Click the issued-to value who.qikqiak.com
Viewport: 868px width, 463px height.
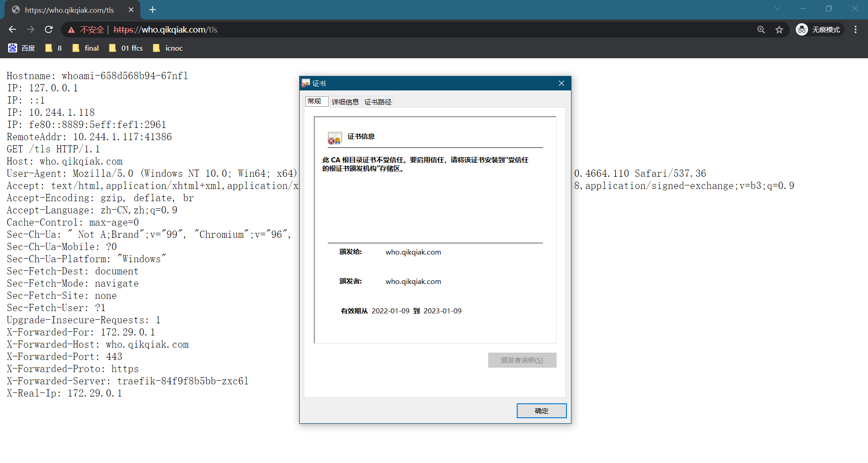click(413, 252)
